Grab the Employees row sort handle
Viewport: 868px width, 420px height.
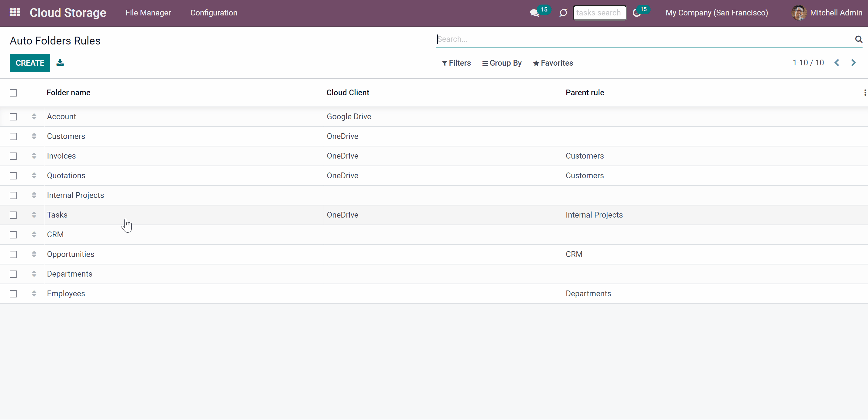pos(34,294)
